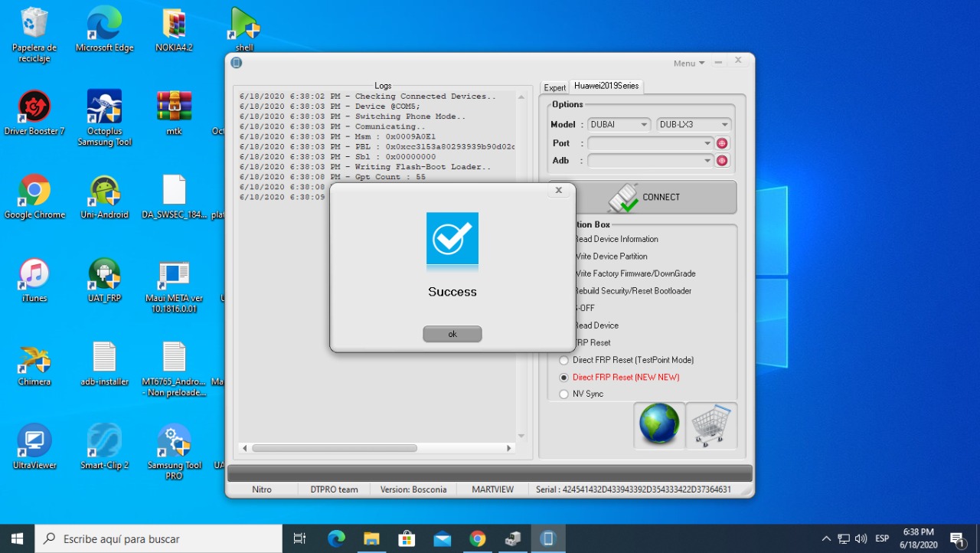Open the DUB-LX3 variant dropdown
Image resolution: width=980 pixels, height=553 pixels.
pos(694,125)
